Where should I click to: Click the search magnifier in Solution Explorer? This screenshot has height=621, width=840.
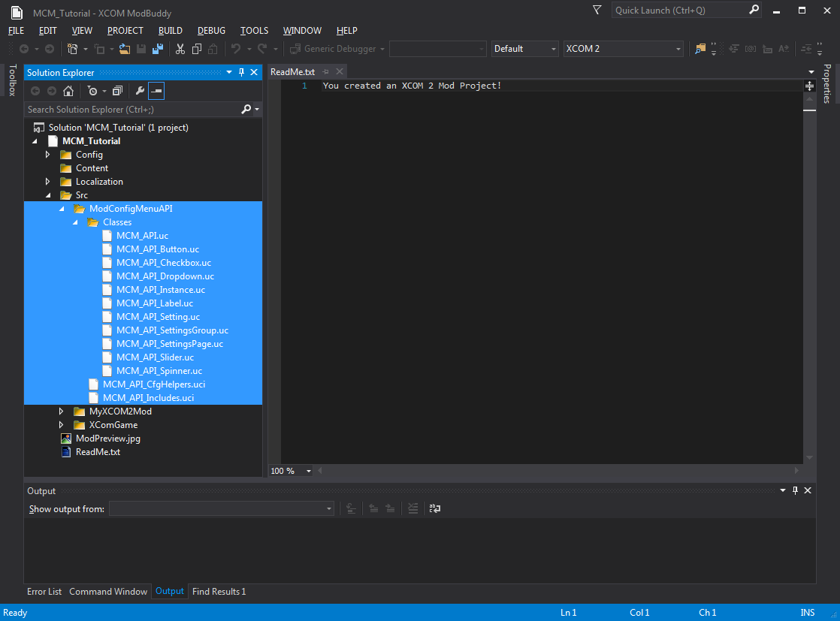246,109
